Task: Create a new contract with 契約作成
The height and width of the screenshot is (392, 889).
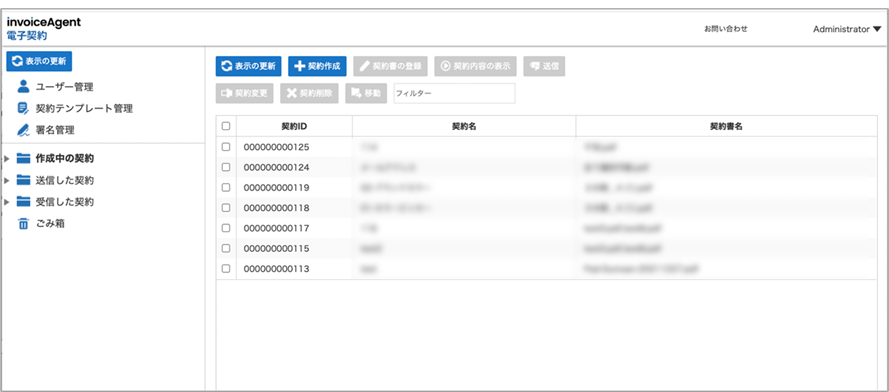Action: (317, 66)
